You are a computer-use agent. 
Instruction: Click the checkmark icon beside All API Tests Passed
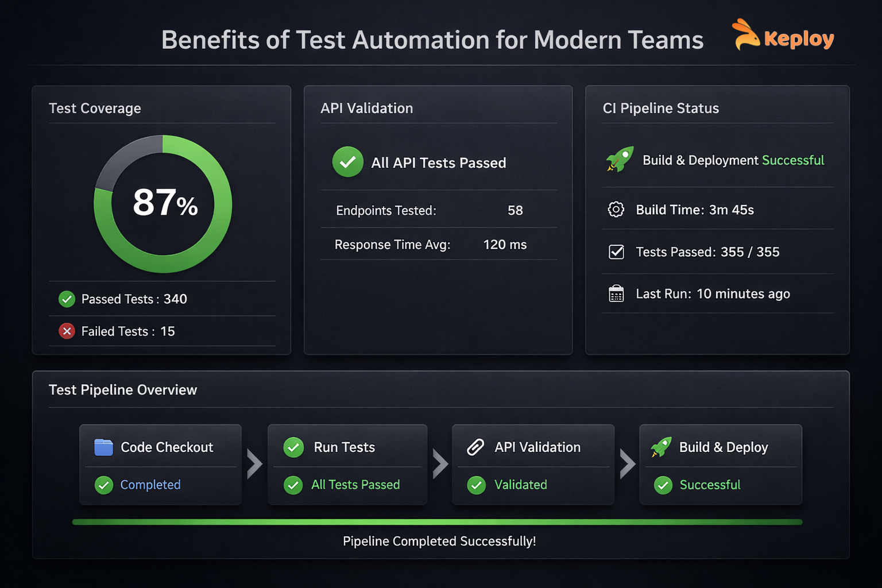click(x=347, y=162)
